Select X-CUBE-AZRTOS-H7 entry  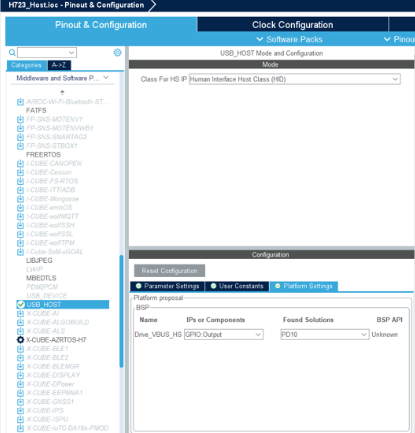click(x=56, y=340)
